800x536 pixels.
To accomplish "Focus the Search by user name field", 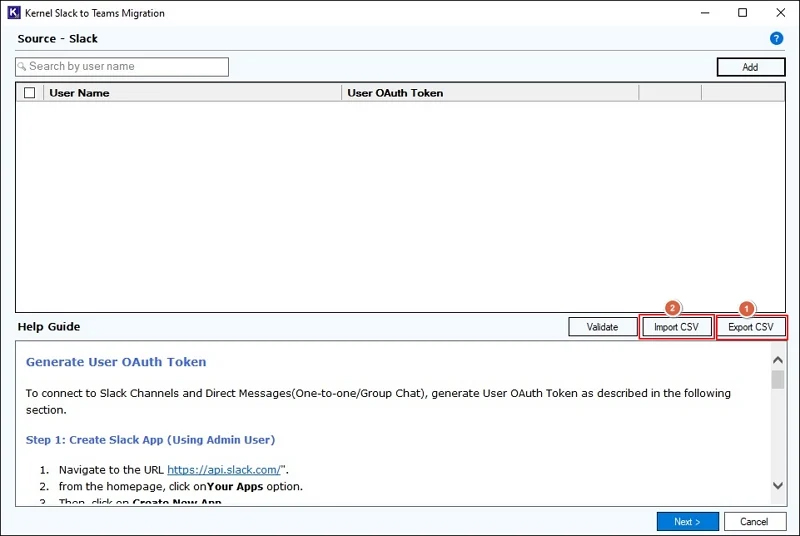I will (x=122, y=67).
